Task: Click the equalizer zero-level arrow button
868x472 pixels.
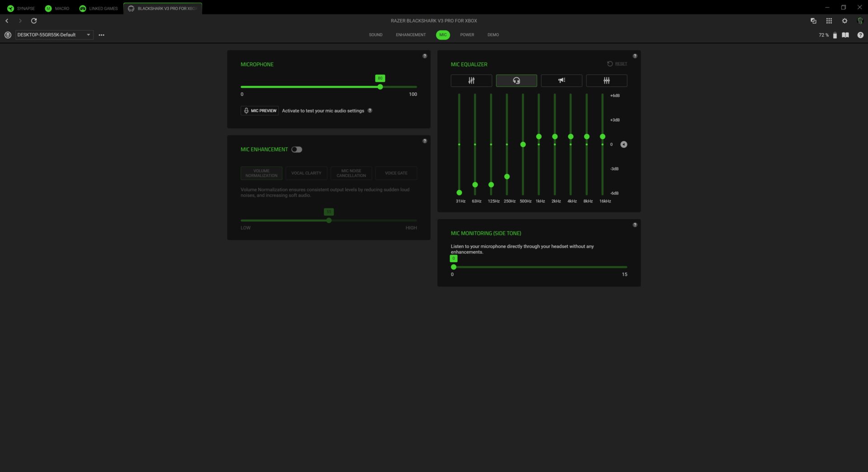Action: coord(623,145)
